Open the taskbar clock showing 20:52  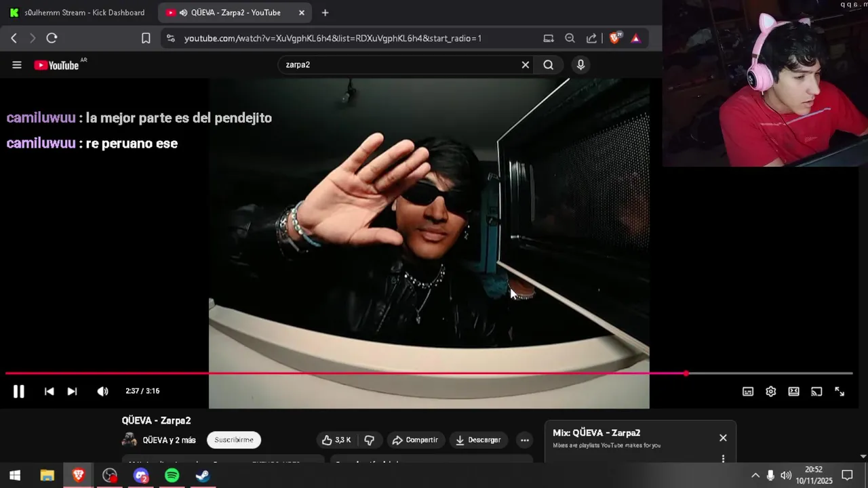[814, 475]
